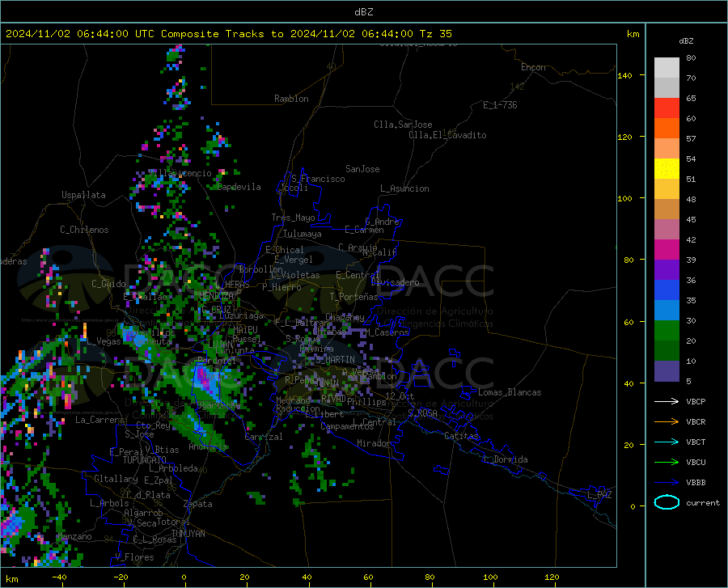This screenshot has width=728, height=588.
Task: Click the S_Francisco label
Action: pos(319,179)
